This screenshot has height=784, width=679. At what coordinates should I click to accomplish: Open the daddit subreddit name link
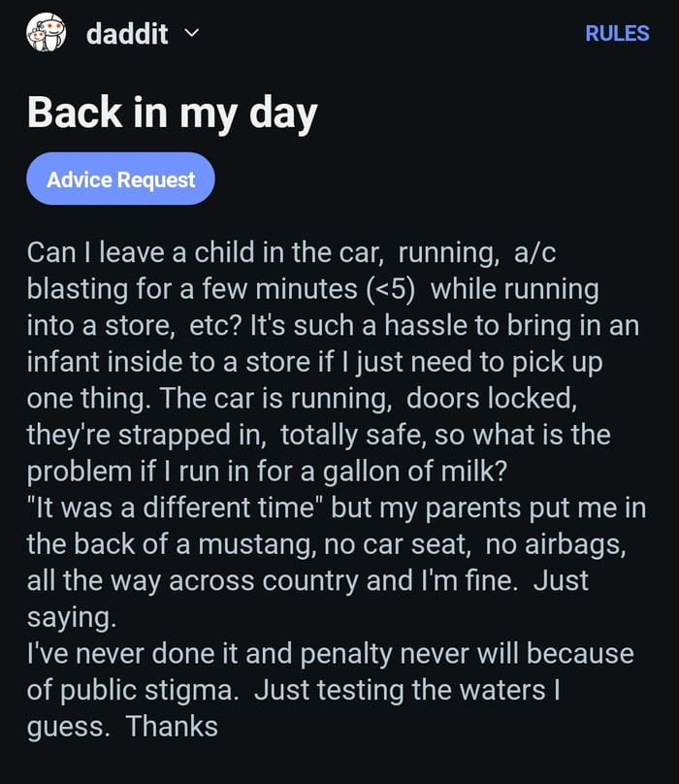point(127,34)
